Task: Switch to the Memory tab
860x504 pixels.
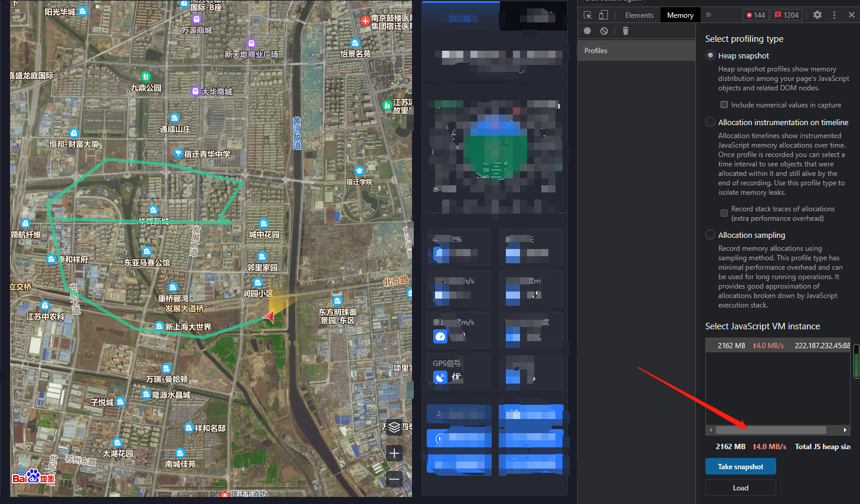Action: pos(680,15)
